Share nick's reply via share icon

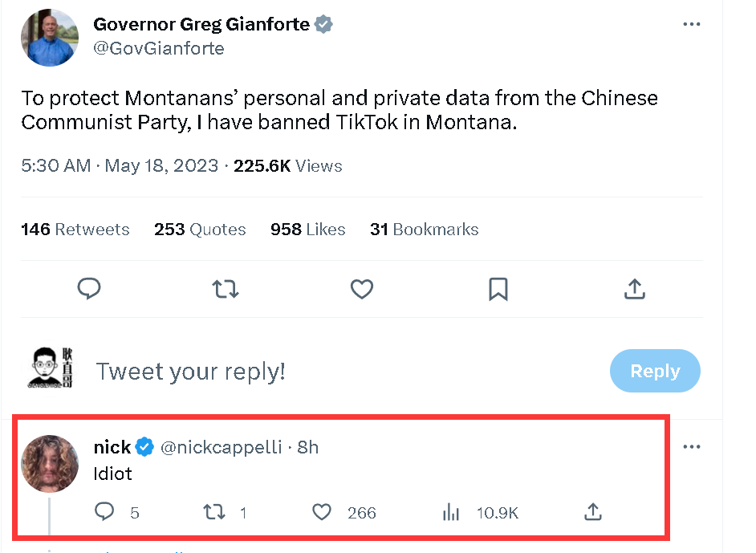click(x=593, y=512)
